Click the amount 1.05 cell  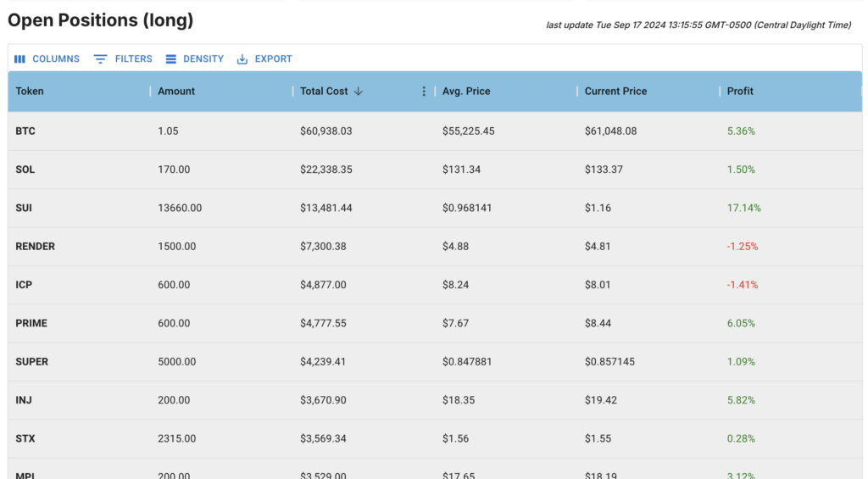(x=221, y=131)
